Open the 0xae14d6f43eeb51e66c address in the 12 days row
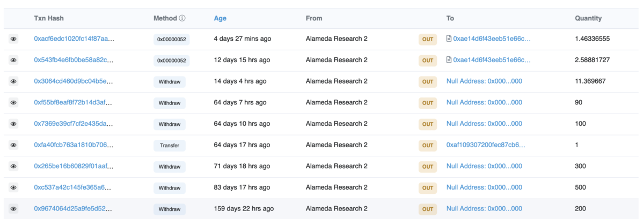644x219 pixels. pyautogui.click(x=492, y=60)
